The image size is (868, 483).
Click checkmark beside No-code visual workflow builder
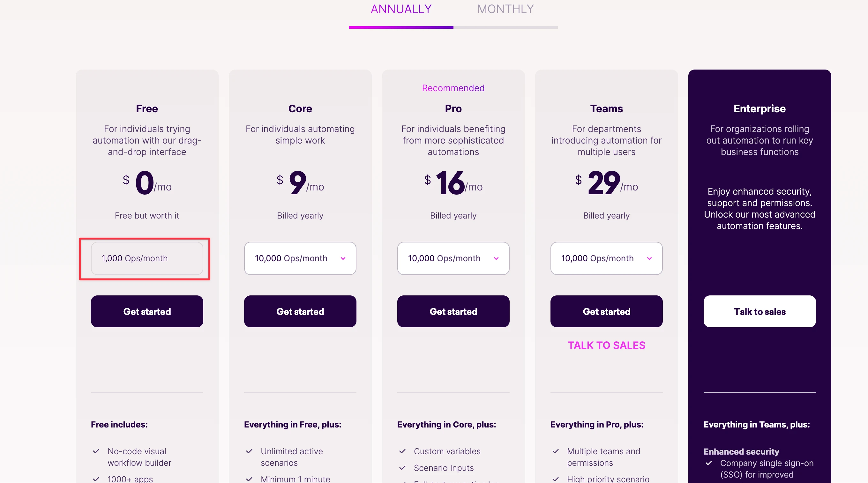point(96,451)
